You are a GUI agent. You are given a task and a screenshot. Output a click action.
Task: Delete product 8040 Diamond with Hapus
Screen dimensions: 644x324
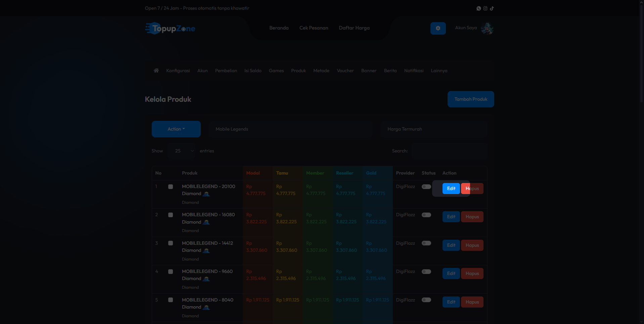click(x=472, y=302)
